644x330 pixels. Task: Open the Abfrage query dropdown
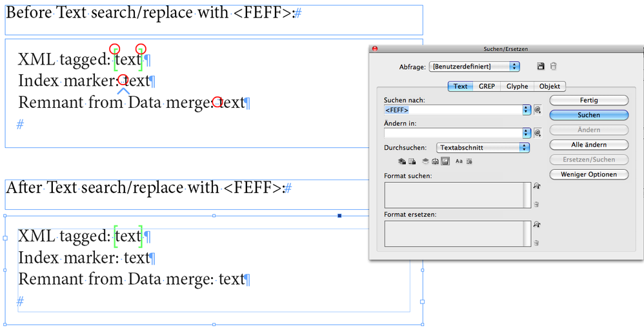coord(474,67)
